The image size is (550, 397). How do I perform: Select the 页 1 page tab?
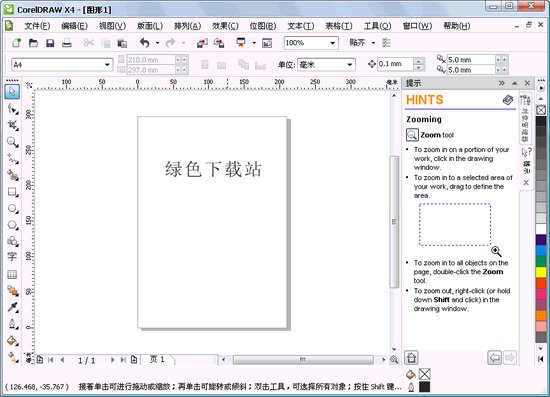click(x=157, y=359)
